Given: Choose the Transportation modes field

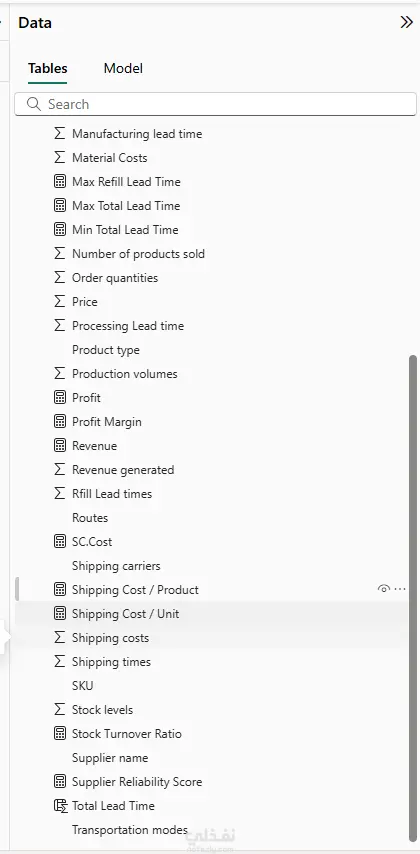Looking at the screenshot, I should click(x=130, y=829).
